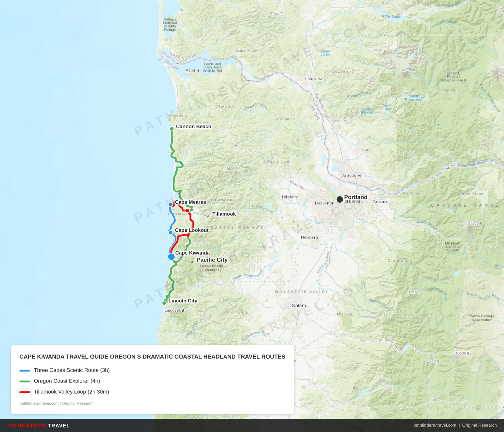Select the Cape Kiwanda marker

171,257
